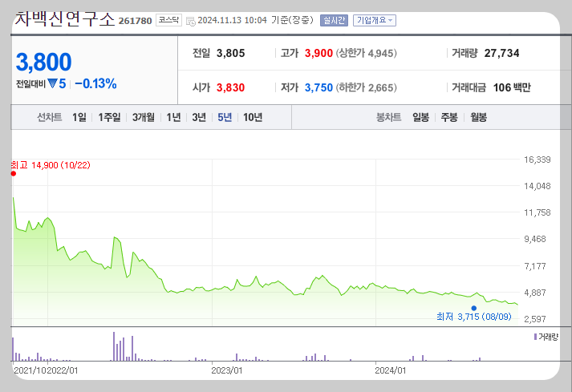Click the blue down-triangle change icon
Viewport: 572px width, 392px height.
pos(52,84)
